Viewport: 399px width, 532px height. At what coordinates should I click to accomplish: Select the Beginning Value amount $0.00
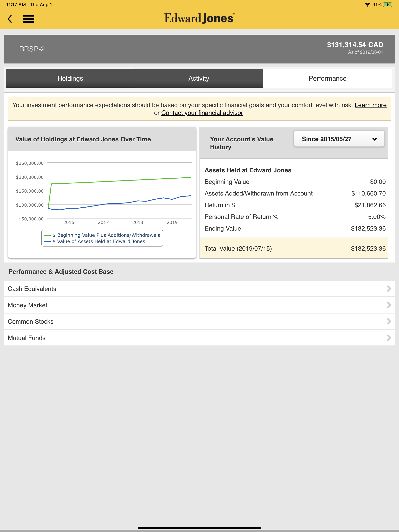378,182
